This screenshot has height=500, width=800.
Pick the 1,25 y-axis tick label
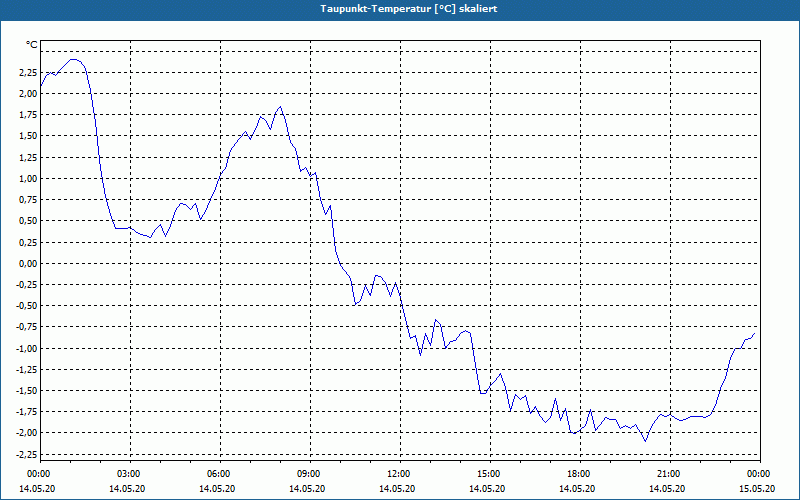(x=28, y=157)
